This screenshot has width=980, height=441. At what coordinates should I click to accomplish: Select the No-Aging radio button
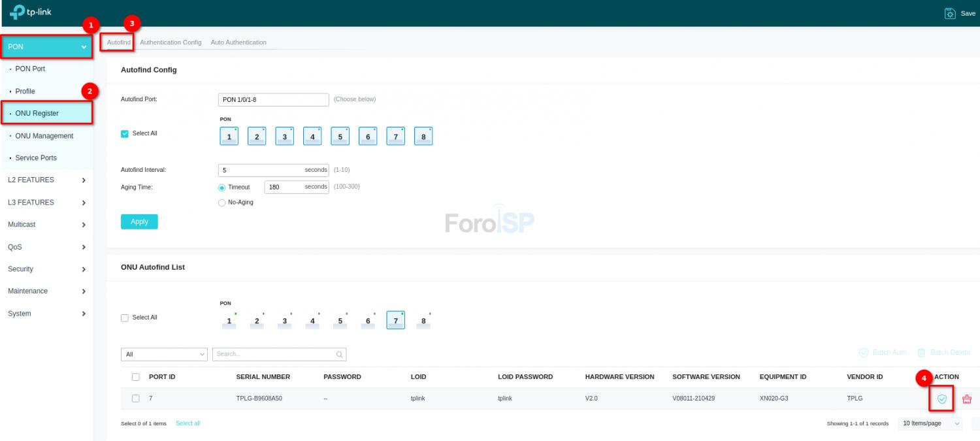point(222,203)
